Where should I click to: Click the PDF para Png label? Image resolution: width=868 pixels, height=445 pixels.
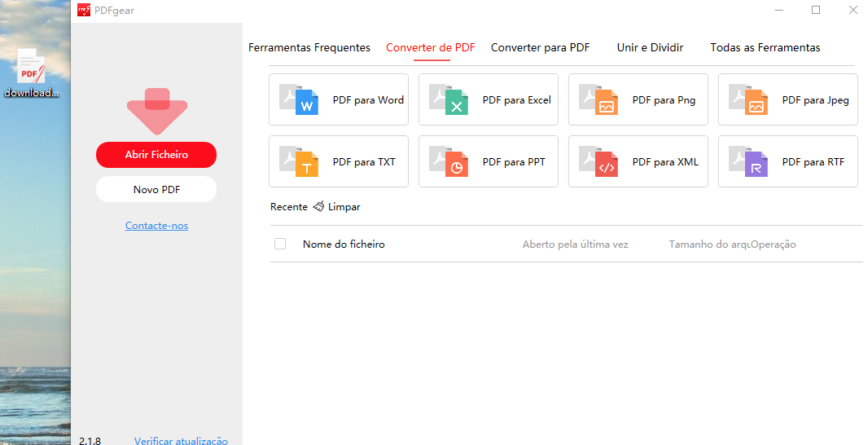pyautogui.click(x=664, y=100)
